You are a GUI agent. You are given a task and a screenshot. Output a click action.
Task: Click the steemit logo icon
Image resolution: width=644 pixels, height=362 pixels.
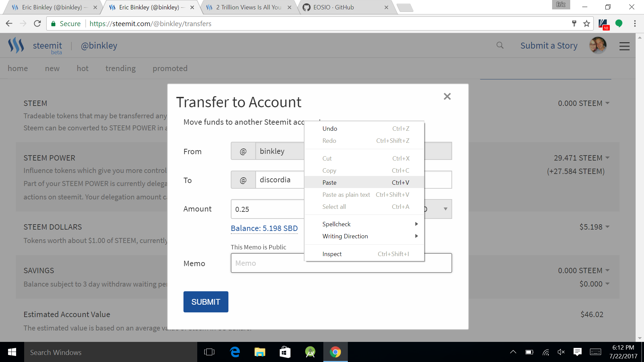(x=16, y=45)
